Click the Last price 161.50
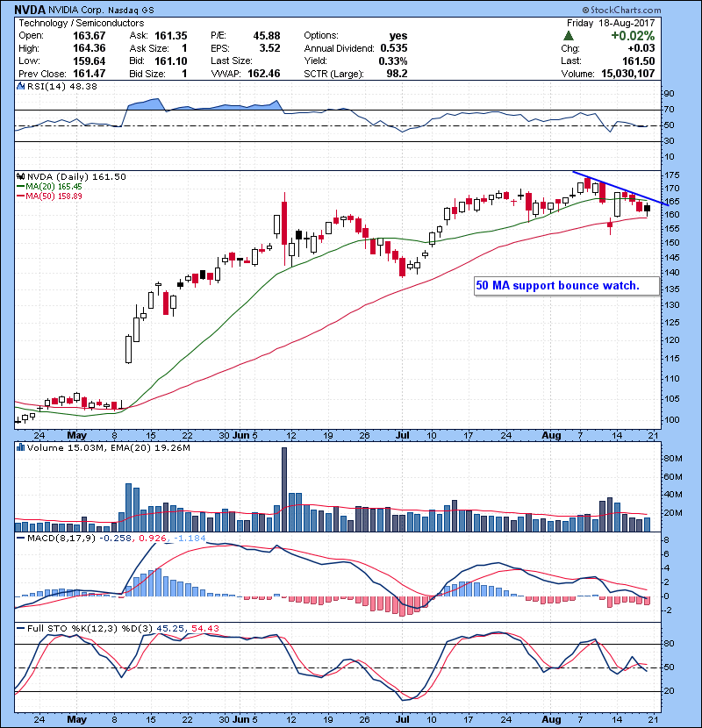 638,61
